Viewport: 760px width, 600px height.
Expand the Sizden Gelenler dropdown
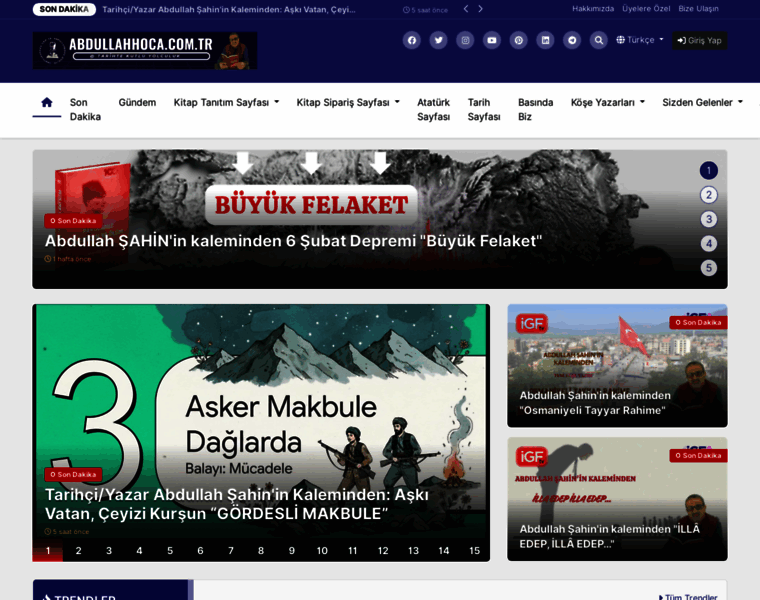coord(702,102)
